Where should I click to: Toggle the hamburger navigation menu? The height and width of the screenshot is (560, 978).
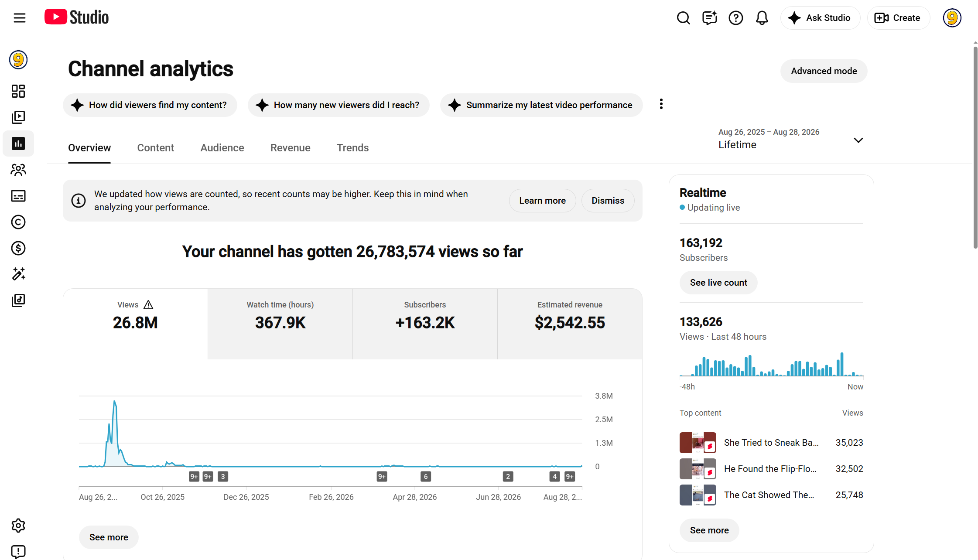click(20, 18)
